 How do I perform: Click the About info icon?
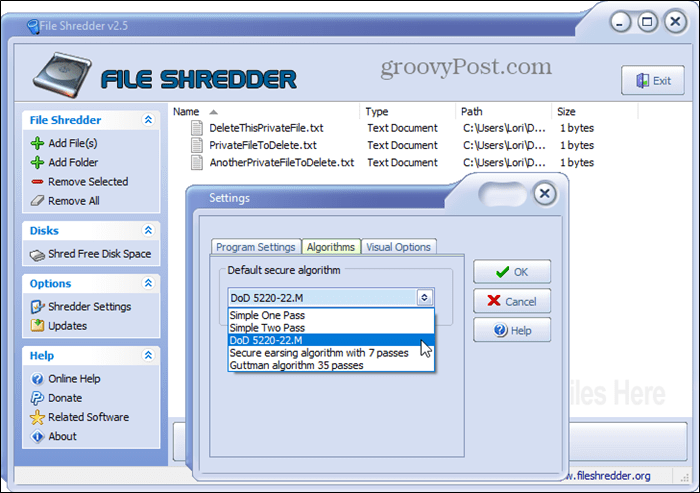coord(38,436)
